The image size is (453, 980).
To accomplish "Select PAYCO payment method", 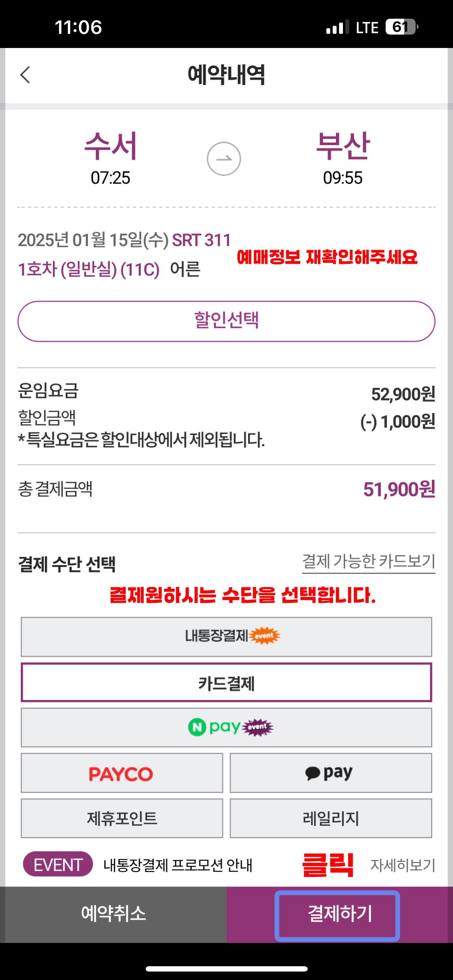I will click(x=122, y=773).
